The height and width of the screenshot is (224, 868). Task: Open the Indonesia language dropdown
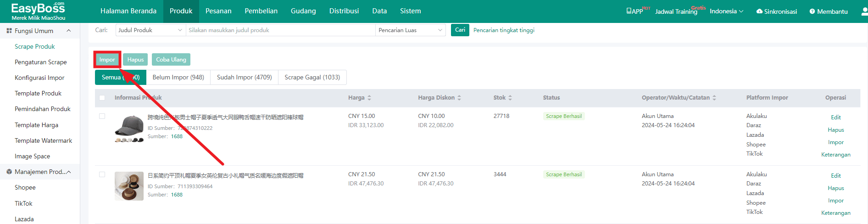coord(726,11)
